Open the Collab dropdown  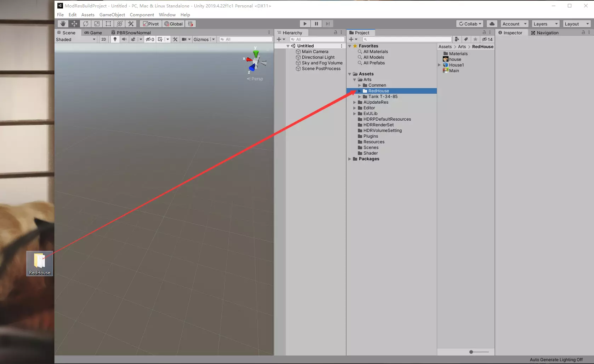[x=470, y=24]
